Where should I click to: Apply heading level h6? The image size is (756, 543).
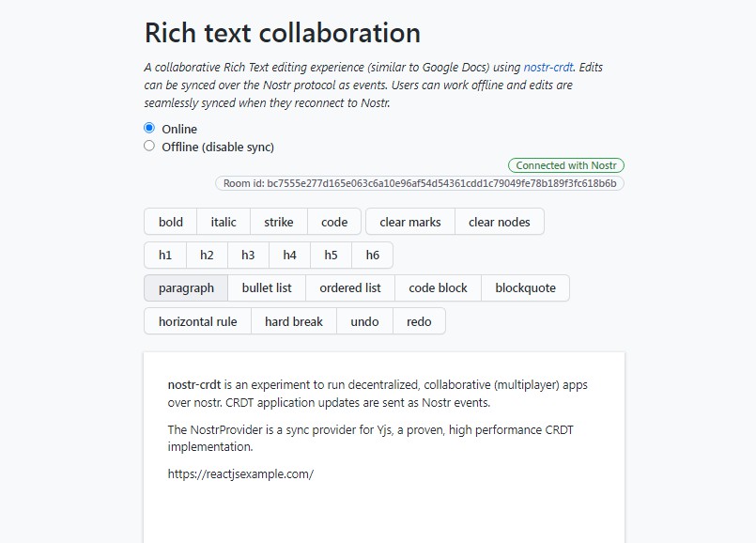click(x=371, y=255)
